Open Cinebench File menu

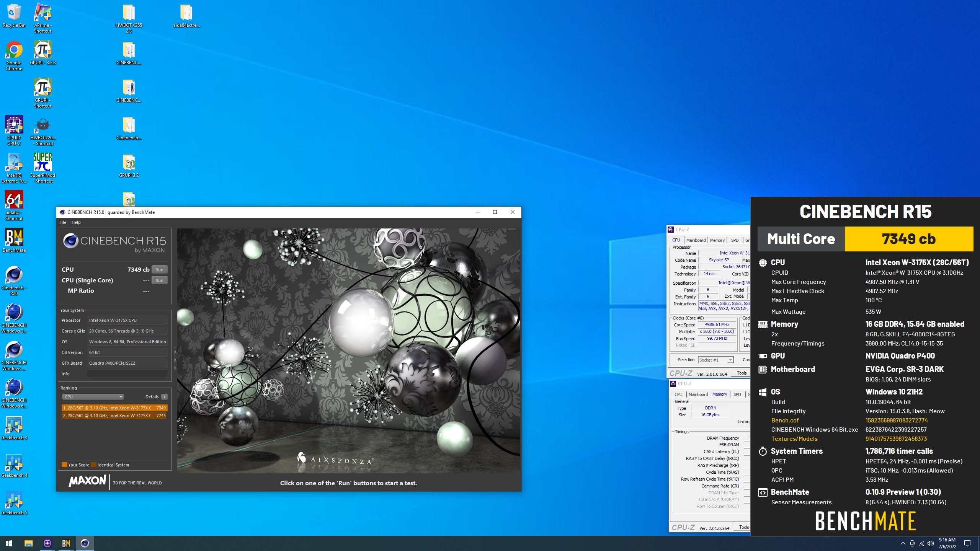click(x=63, y=222)
